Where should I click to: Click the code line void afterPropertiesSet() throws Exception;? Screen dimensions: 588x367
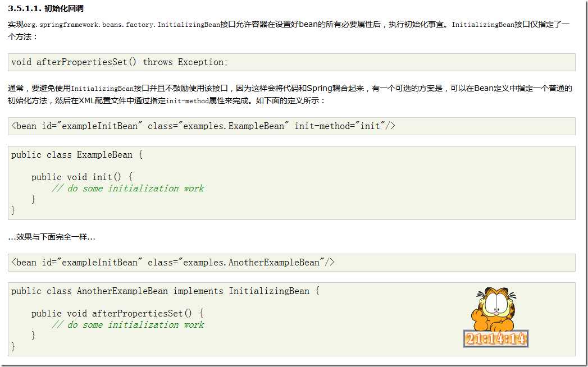click(119, 62)
